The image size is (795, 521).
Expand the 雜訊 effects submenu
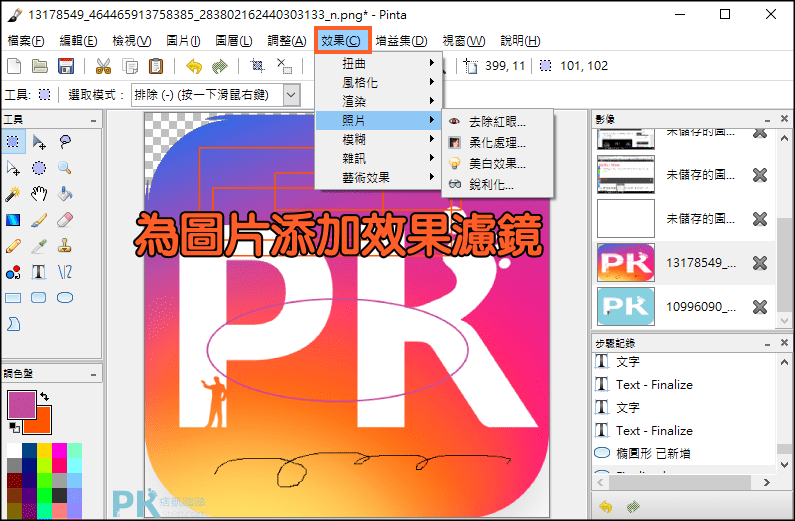378,159
